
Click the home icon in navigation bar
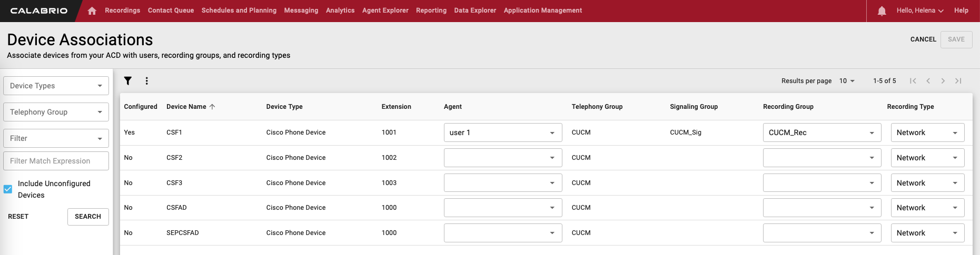coord(92,11)
